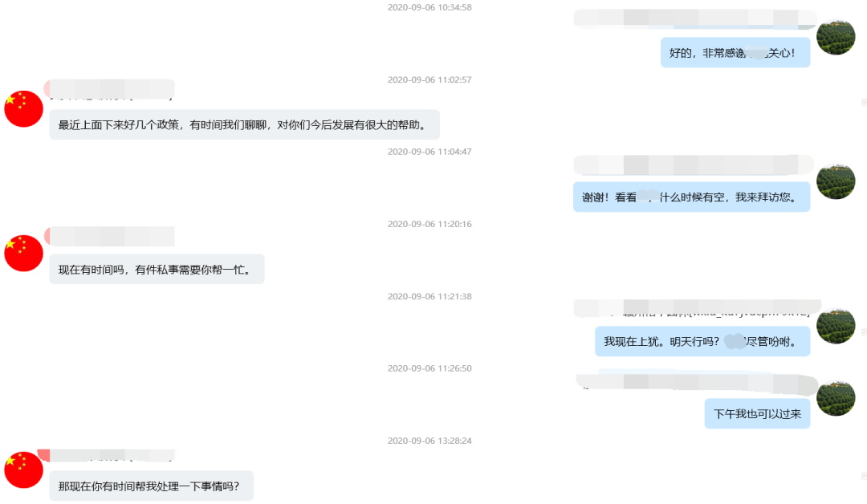Click forest avatar beside 下午我也可以过来 message

click(836, 398)
